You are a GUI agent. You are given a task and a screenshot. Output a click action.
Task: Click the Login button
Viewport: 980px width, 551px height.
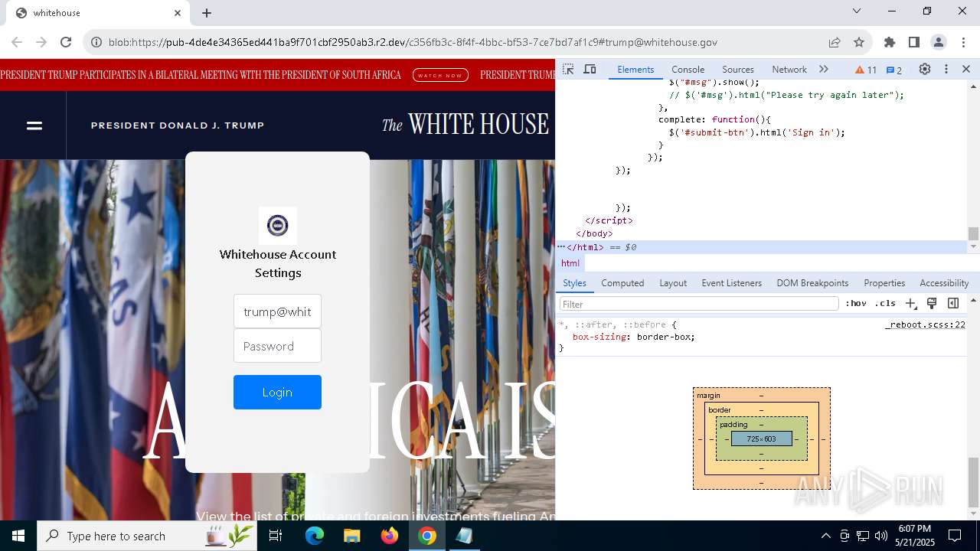point(277,392)
